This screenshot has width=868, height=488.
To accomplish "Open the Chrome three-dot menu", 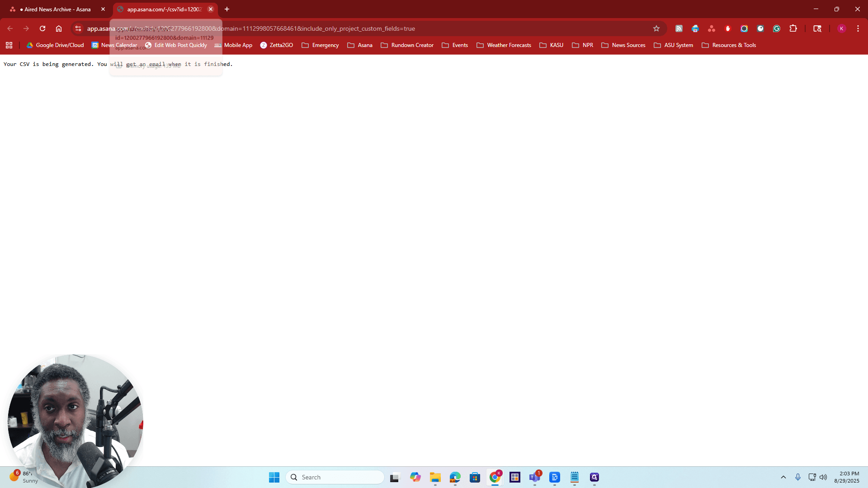I will (x=858, y=28).
